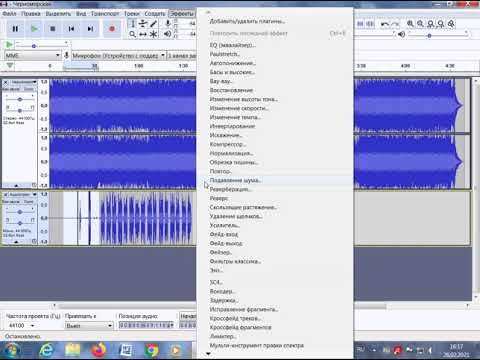Open the Привязать к snap-to dropdown
Screen dimensions: 480x360
(x=89, y=325)
